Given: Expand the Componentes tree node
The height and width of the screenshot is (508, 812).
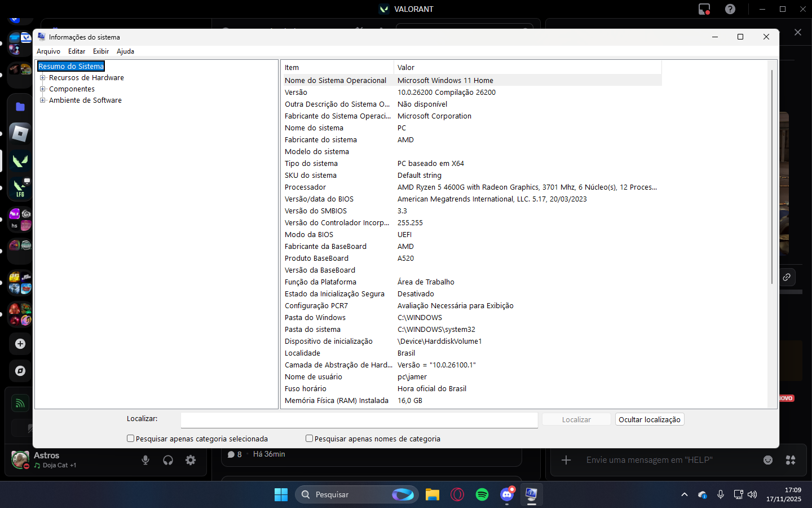Looking at the screenshot, I should pos(42,89).
